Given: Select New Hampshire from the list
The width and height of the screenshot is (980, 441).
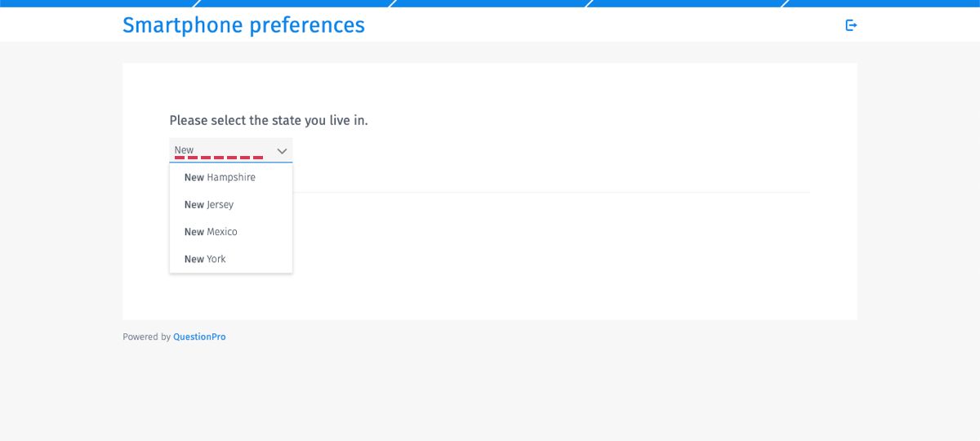Looking at the screenshot, I should coord(220,177).
